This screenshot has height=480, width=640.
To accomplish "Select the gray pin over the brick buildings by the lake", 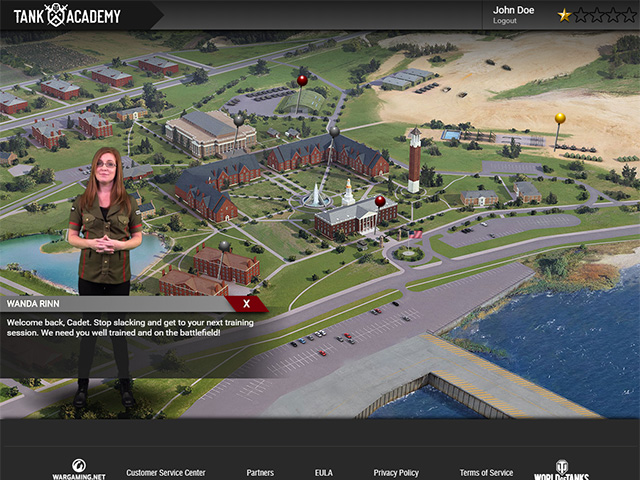I will (x=225, y=246).
